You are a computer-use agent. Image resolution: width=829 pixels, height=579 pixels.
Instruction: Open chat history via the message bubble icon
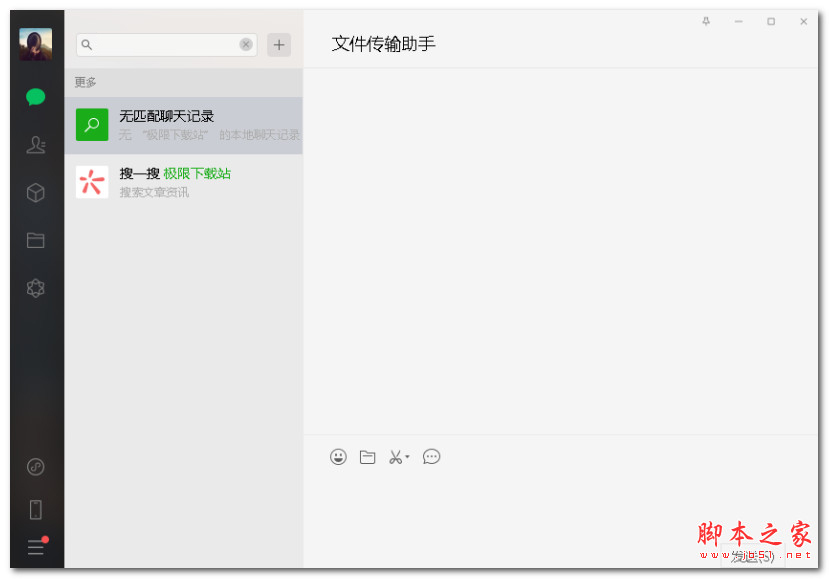(x=431, y=457)
